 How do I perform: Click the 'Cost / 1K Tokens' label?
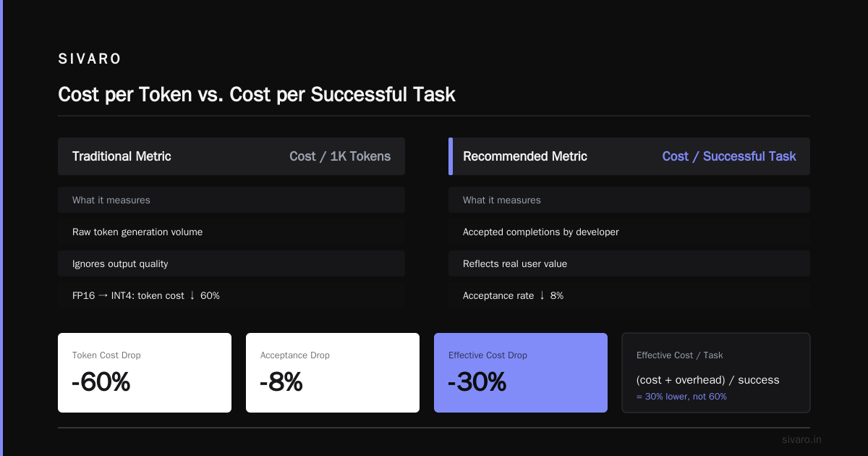click(340, 156)
